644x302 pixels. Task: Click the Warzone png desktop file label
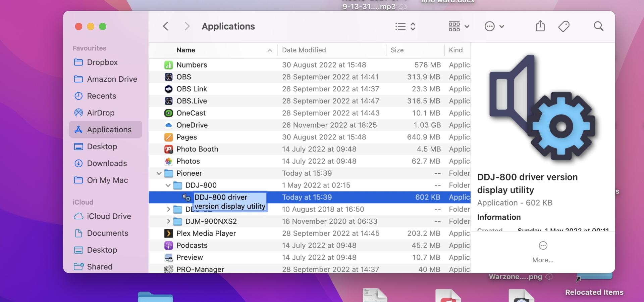(x=516, y=277)
